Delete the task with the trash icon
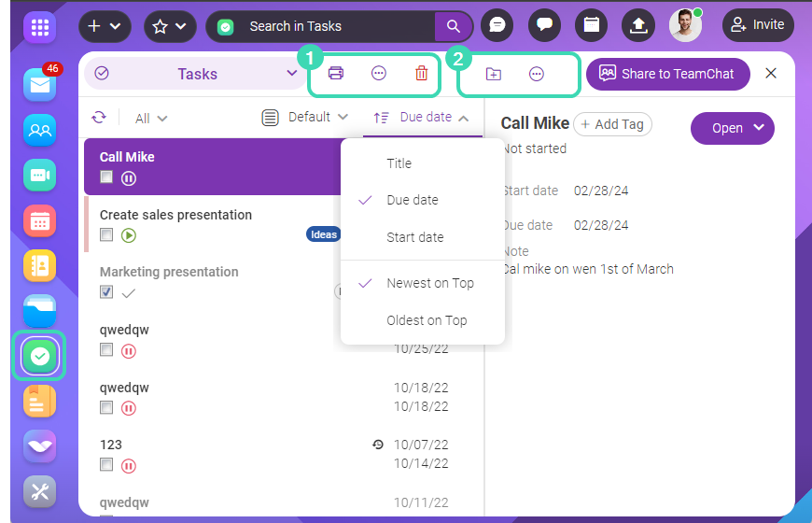Viewport: 812px width, 523px height. coord(421,74)
